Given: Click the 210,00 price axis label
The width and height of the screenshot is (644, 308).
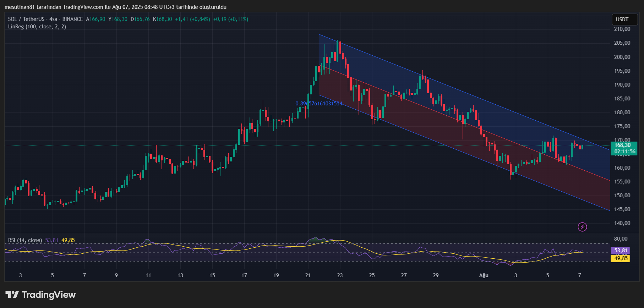Looking at the screenshot, I should (x=622, y=29).
